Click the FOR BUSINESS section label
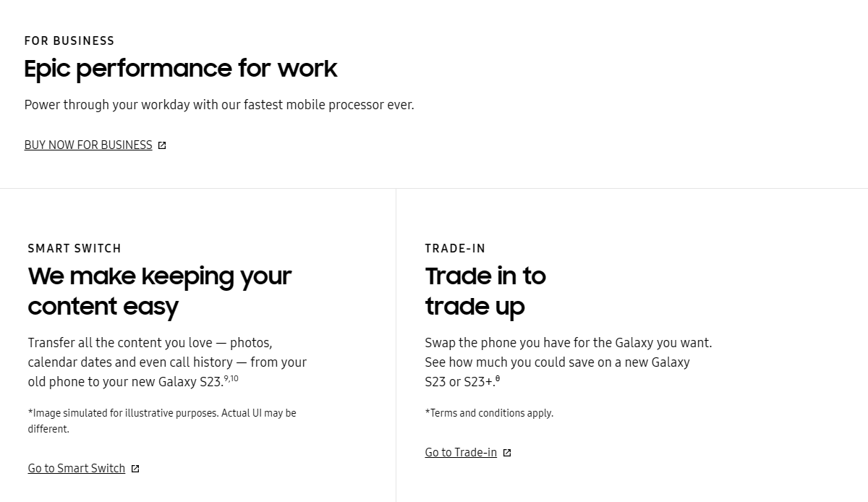 (x=69, y=41)
